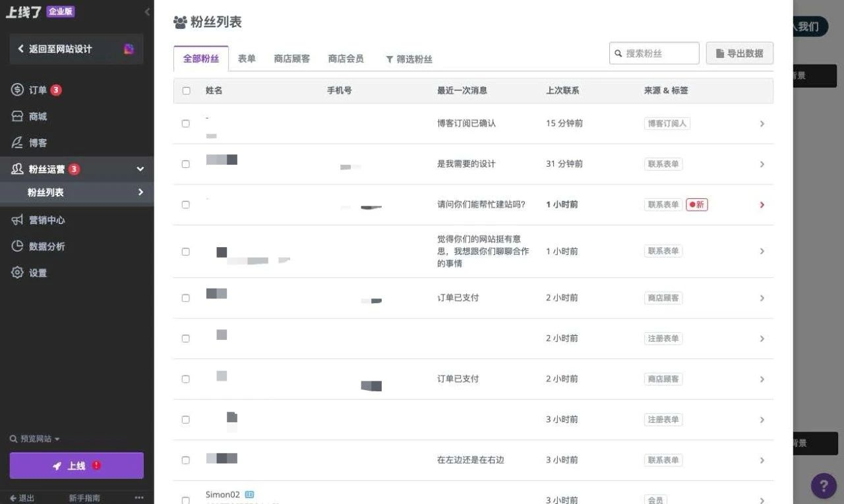This screenshot has height=504, width=844.
Task: Check the box next to Simon02
Action: click(x=186, y=500)
